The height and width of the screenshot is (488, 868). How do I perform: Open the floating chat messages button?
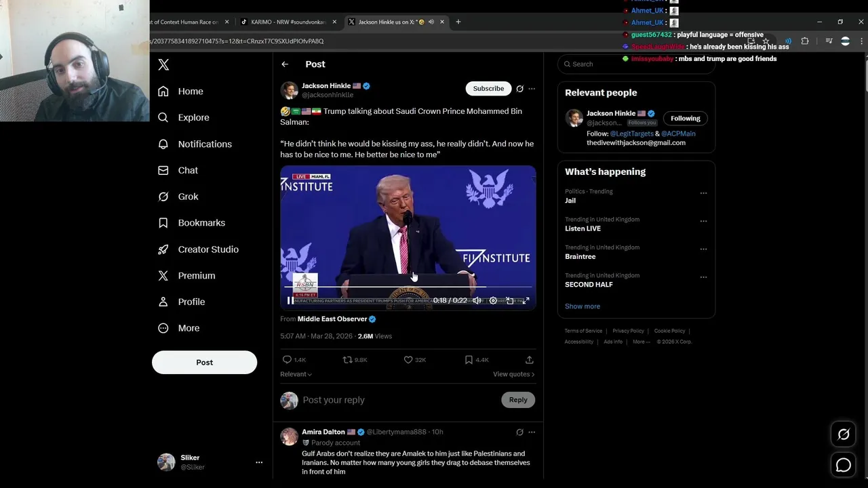point(844,465)
